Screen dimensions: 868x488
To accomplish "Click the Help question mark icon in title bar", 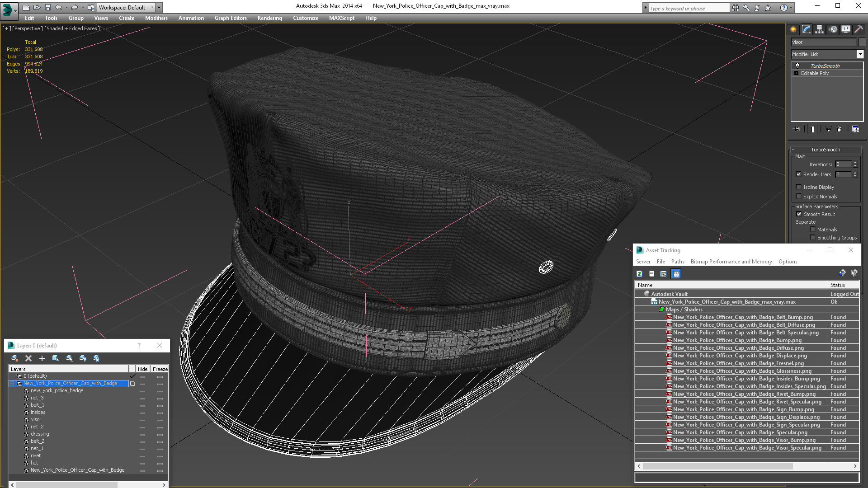I will pyautogui.click(x=784, y=8).
